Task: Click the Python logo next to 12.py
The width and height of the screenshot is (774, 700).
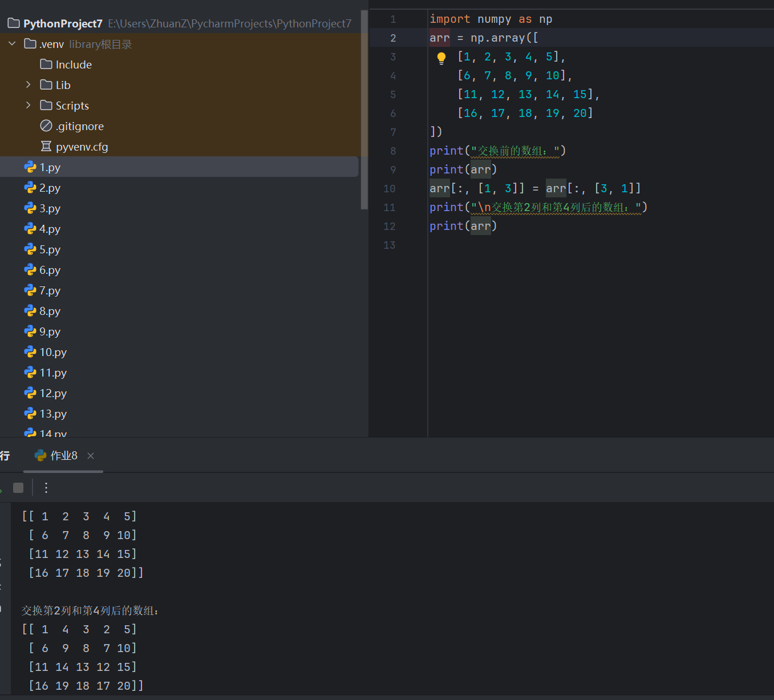Action: tap(30, 393)
